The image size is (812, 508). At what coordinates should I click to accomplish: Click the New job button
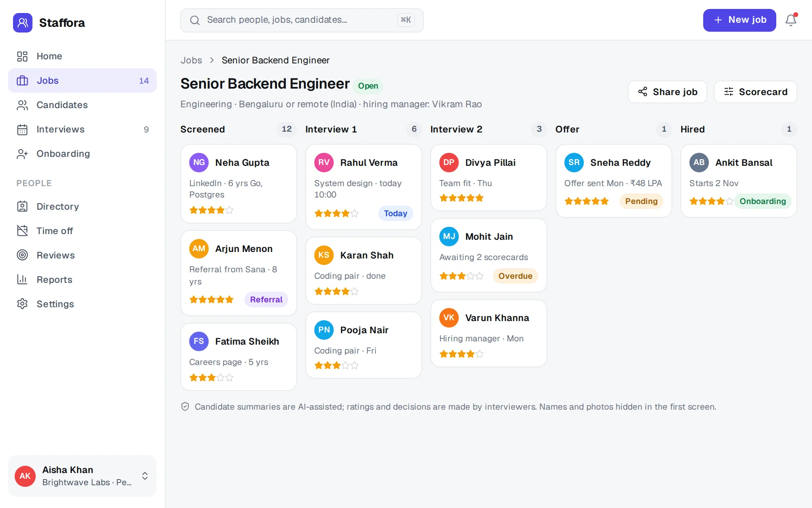(739, 20)
